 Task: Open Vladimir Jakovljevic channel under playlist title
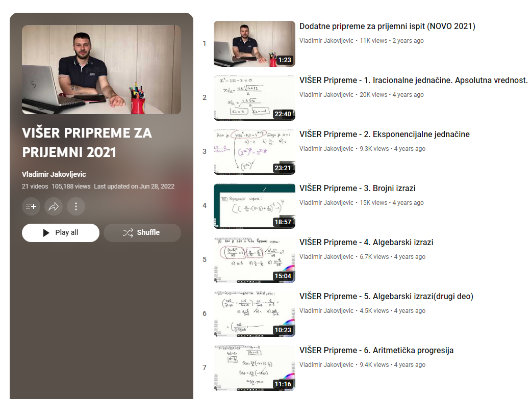[x=54, y=174]
